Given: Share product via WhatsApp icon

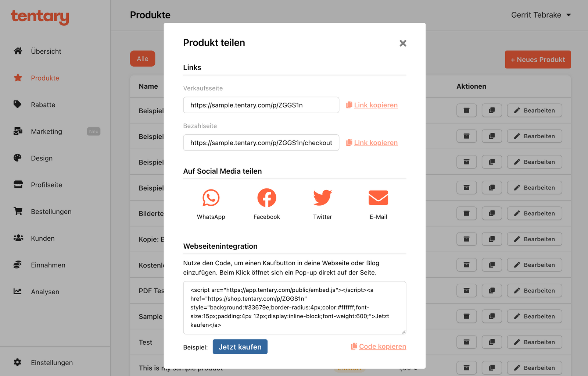Looking at the screenshot, I should [211, 198].
